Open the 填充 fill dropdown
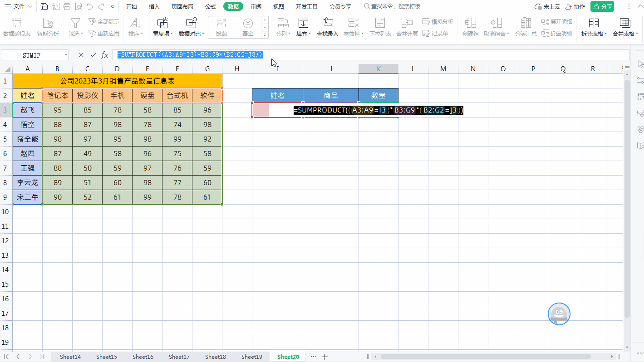Screen dimensions: 644x362 pyautogui.click(x=304, y=27)
